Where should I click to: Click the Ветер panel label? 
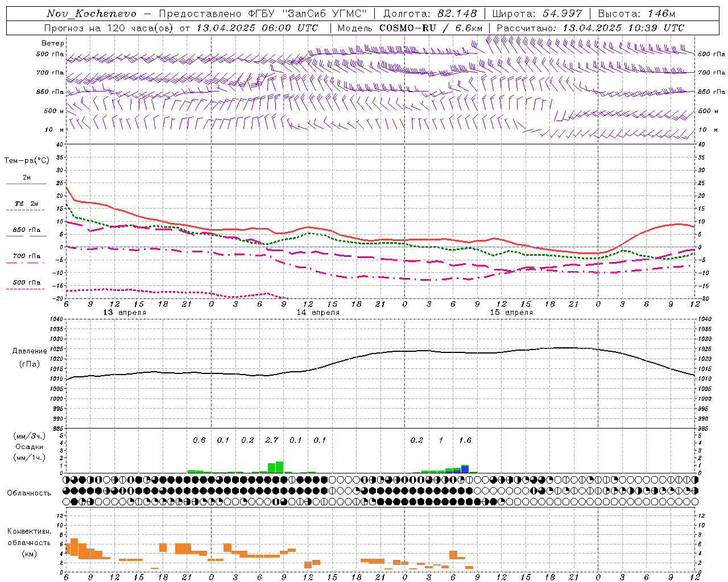pos(53,43)
